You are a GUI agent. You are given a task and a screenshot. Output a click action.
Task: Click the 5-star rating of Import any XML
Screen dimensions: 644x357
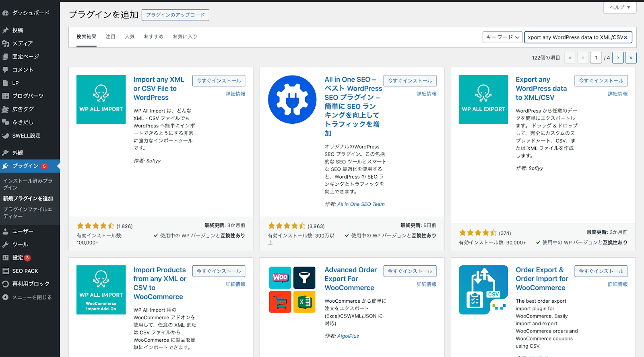[x=96, y=226]
